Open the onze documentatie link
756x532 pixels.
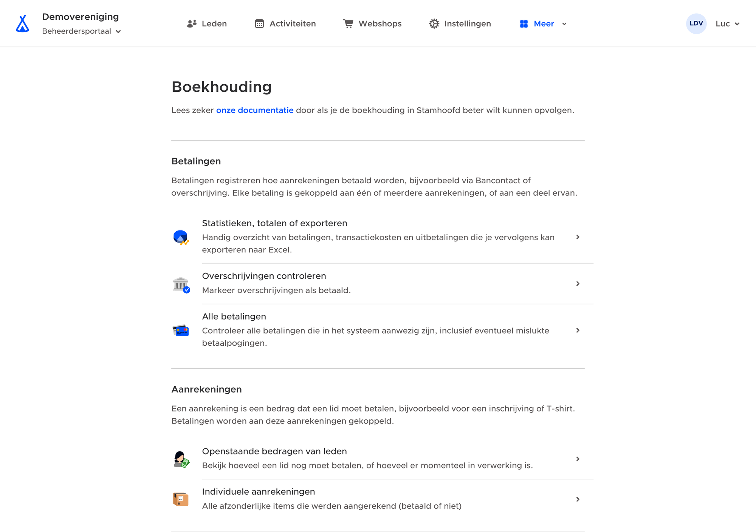pyautogui.click(x=255, y=110)
